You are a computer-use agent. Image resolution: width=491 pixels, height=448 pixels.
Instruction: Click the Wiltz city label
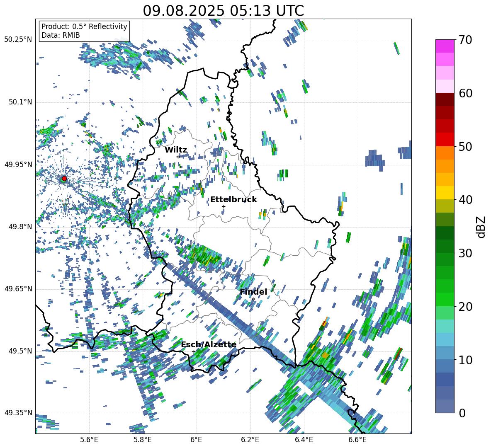pyautogui.click(x=176, y=150)
